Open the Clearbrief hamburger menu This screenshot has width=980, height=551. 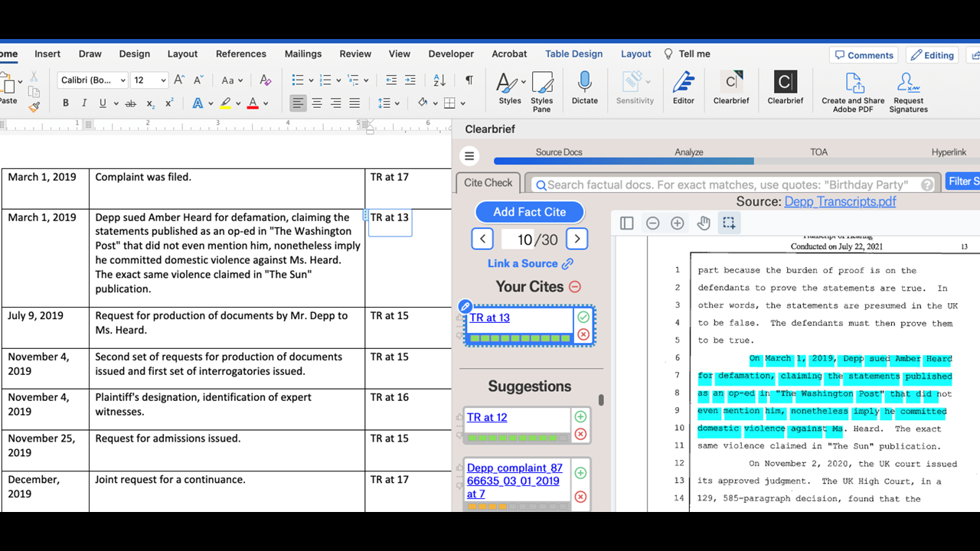pyautogui.click(x=469, y=156)
